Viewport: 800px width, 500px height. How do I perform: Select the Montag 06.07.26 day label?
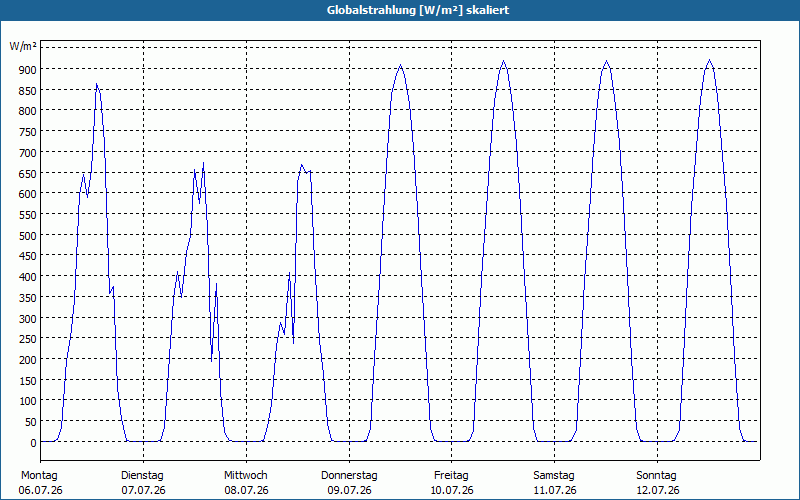pos(40,483)
